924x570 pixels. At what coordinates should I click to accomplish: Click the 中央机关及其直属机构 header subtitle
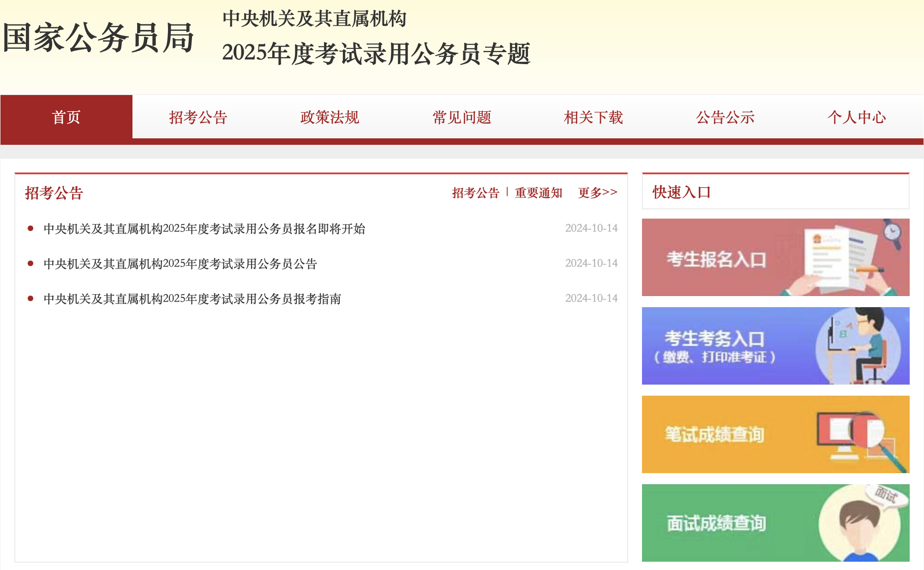click(x=314, y=19)
